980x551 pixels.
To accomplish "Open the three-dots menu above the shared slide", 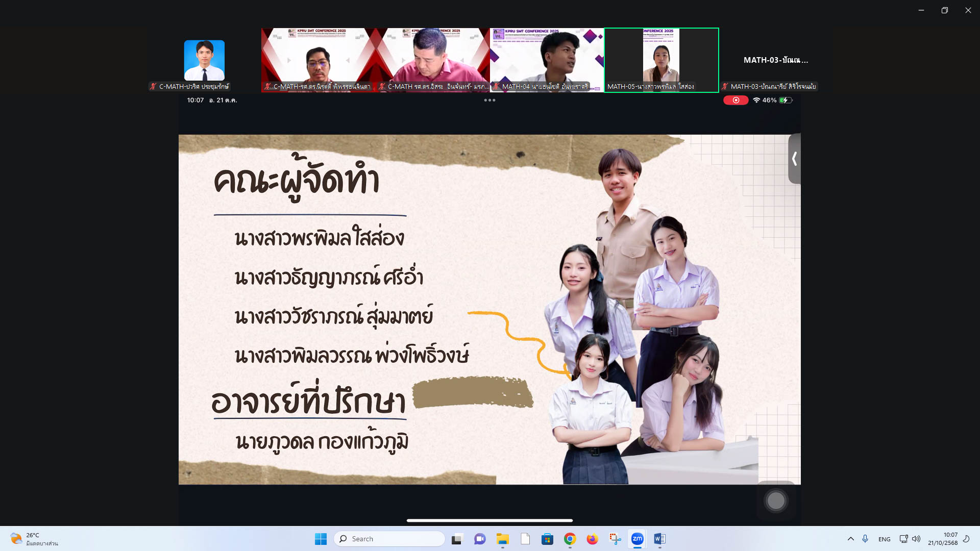I will pos(489,100).
